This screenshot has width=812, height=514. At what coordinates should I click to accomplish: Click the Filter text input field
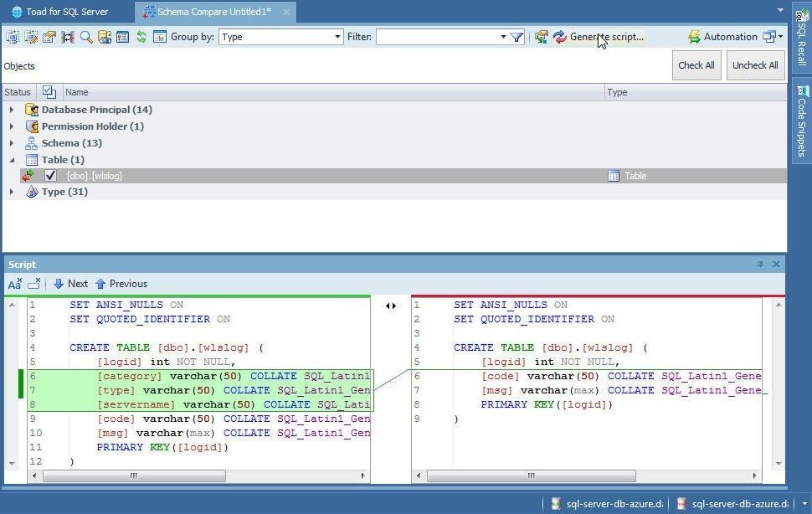coord(437,37)
